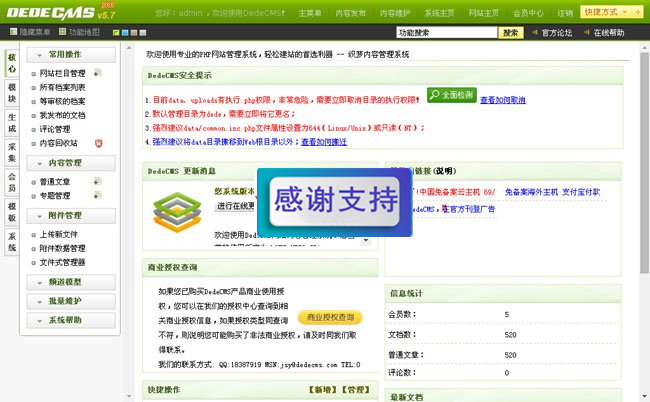Select the green theme color swatch
This screenshot has height=402, width=650.
point(116,32)
